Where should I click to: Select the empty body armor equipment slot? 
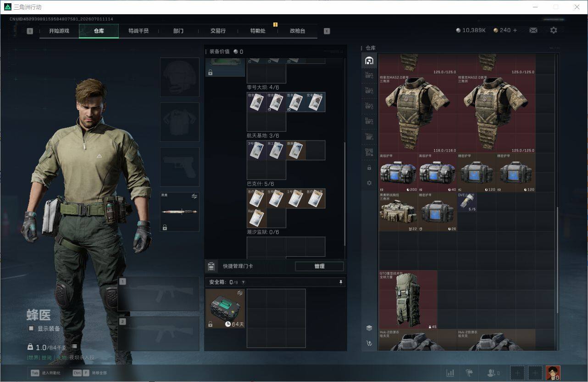179,122
